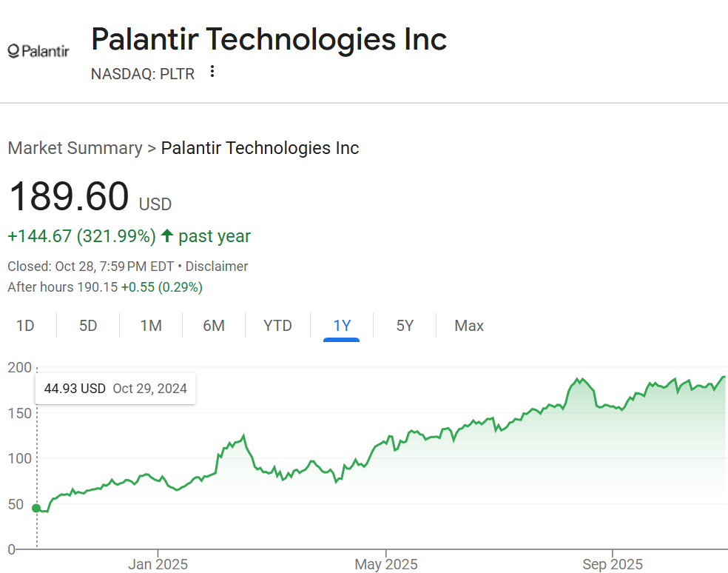Select the green starting data point on chart
This screenshot has width=728, height=573.
[36, 509]
